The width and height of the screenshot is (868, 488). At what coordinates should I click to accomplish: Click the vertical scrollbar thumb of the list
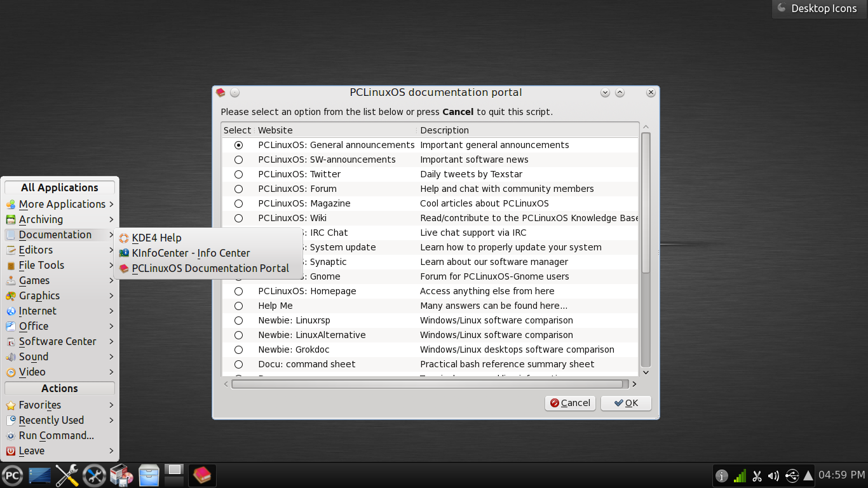click(646, 203)
